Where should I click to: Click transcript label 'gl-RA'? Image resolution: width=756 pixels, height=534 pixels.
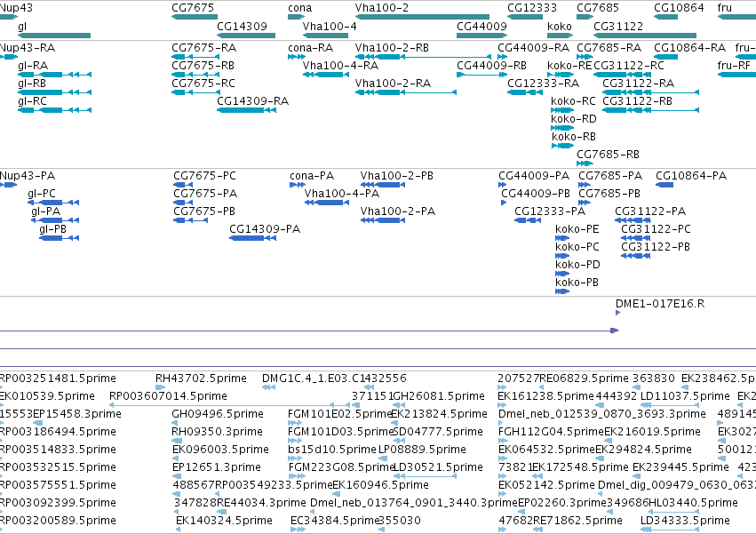33,66
